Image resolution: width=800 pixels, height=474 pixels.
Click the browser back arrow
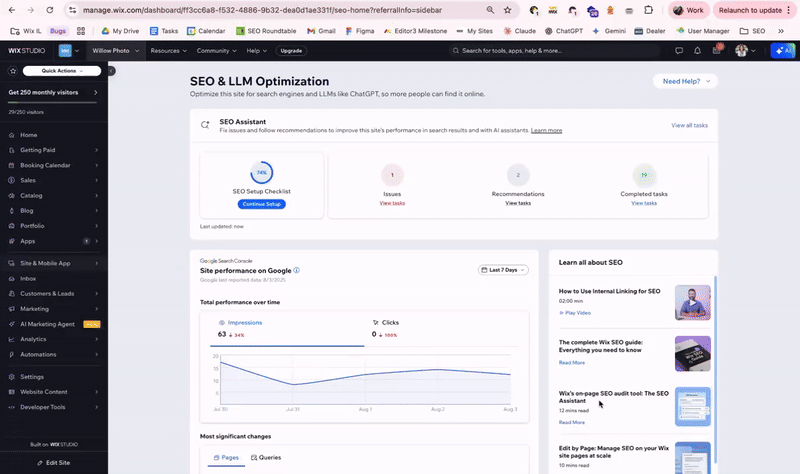(x=12, y=10)
